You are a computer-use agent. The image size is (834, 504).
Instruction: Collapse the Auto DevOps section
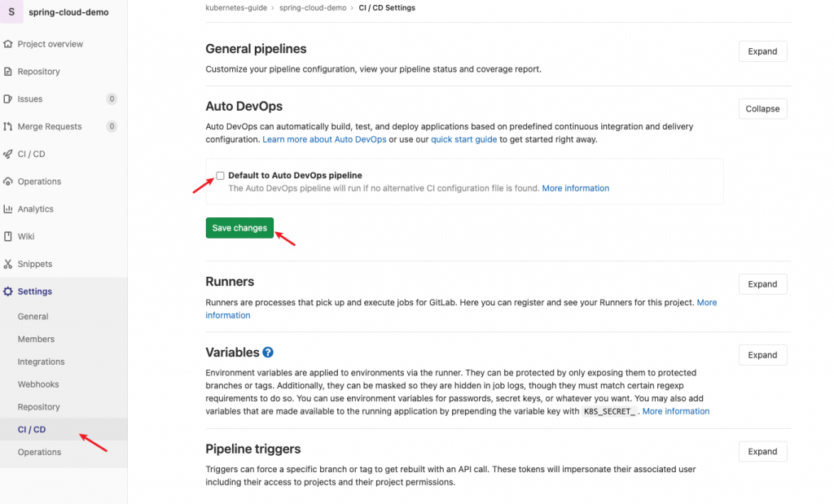coord(762,109)
